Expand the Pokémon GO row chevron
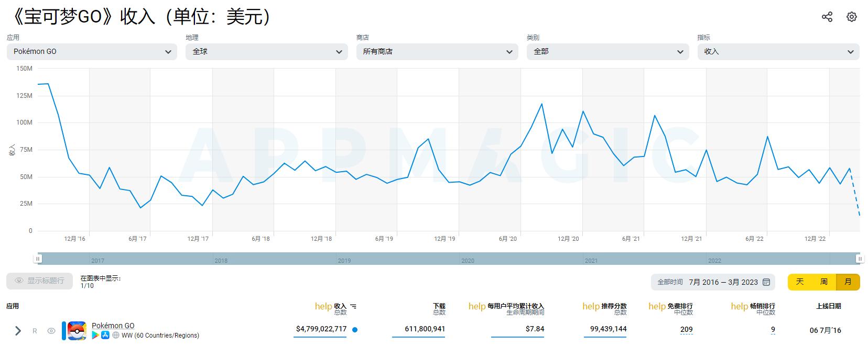This screenshot has width=868, height=346. click(x=18, y=331)
